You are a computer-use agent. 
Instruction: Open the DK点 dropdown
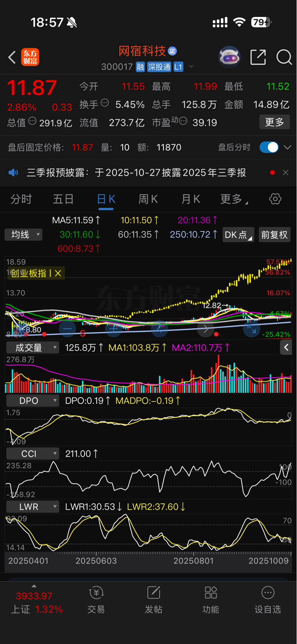click(x=238, y=235)
